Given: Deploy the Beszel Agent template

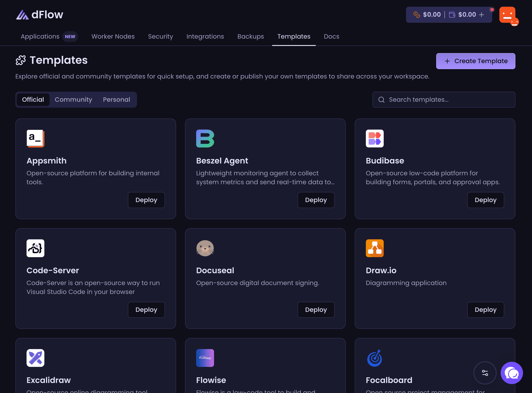Looking at the screenshot, I should [x=316, y=200].
